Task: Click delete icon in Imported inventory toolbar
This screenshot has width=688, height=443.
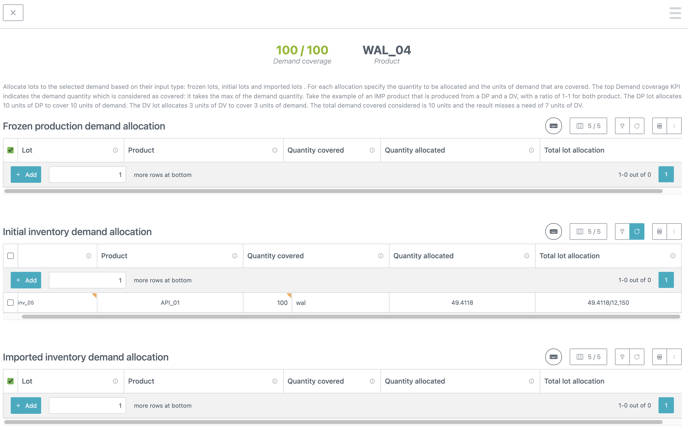Action: [x=659, y=357]
